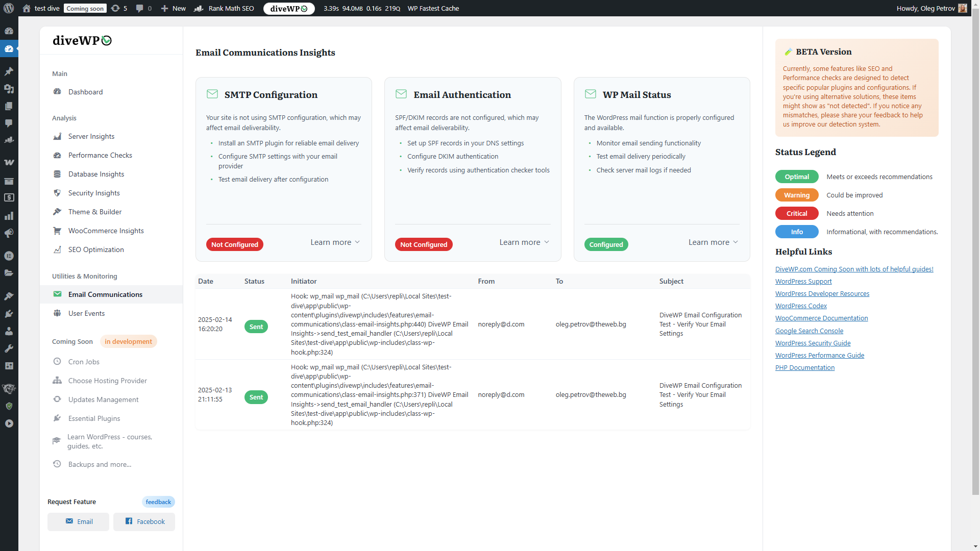Screen dimensions: 980x551
Task: Open Server Insights menu item
Action: point(91,136)
